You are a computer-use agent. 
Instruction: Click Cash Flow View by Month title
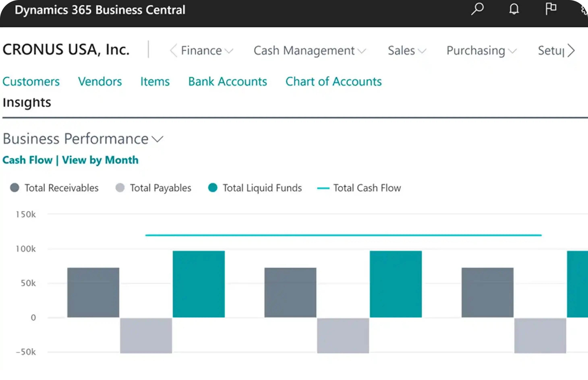pyautogui.click(x=70, y=160)
